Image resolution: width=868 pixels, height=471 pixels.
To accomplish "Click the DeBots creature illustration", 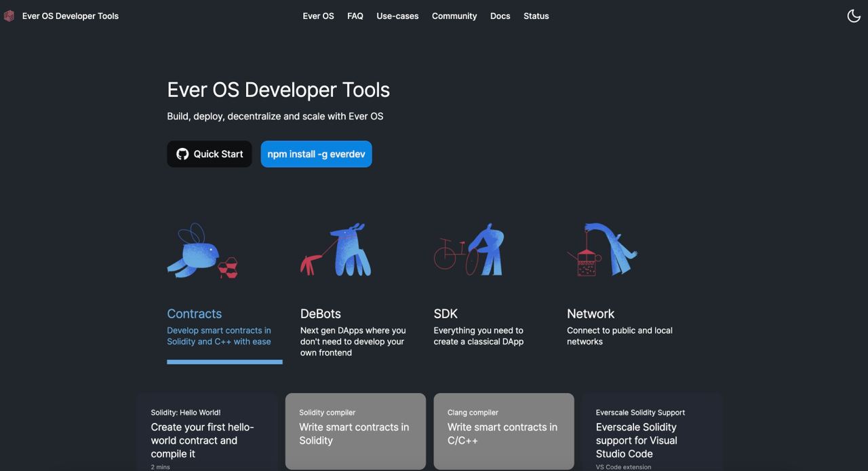I will coord(336,250).
